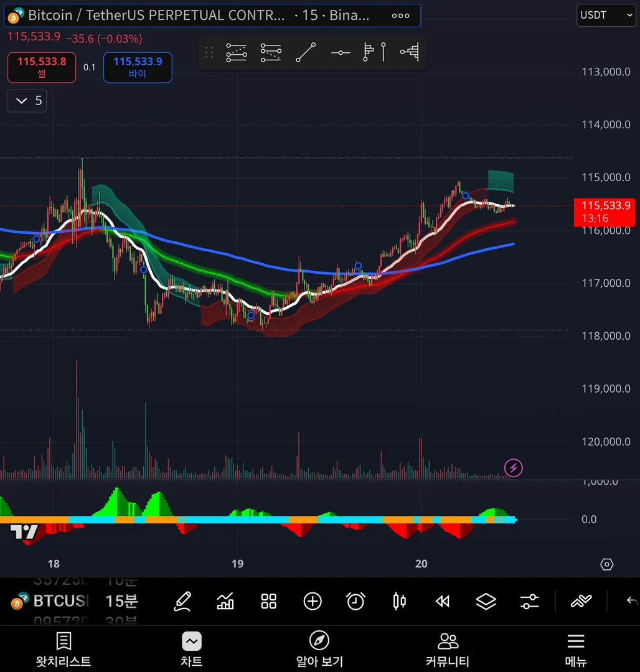
Task: Tap the blue 바이 buy button
Action: pyautogui.click(x=138, y=67)
